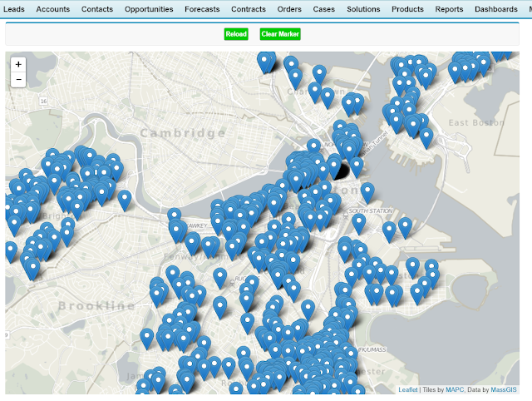532x401 pixels.
Task: Go to the Solutions tab
Action: 363,9
